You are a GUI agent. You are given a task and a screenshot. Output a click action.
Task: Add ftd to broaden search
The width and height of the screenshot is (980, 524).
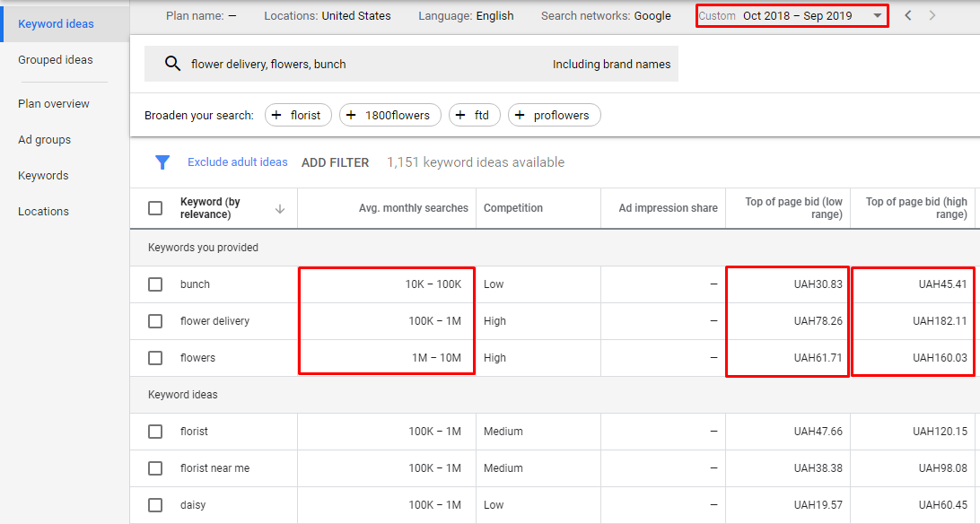tap(475, 115)
